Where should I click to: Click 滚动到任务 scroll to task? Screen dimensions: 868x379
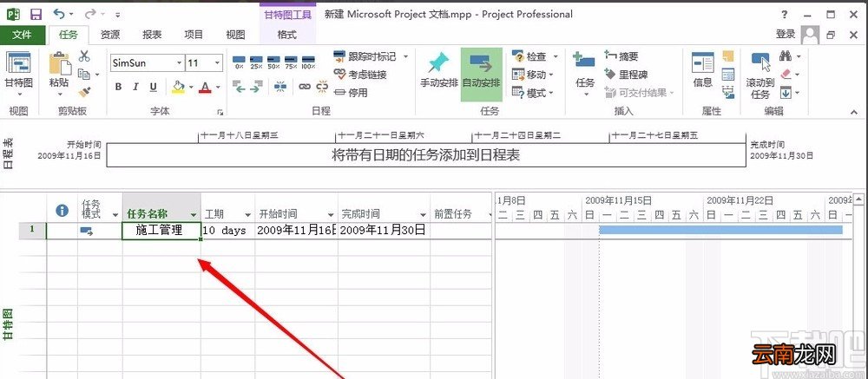click(x=760, y=75)
